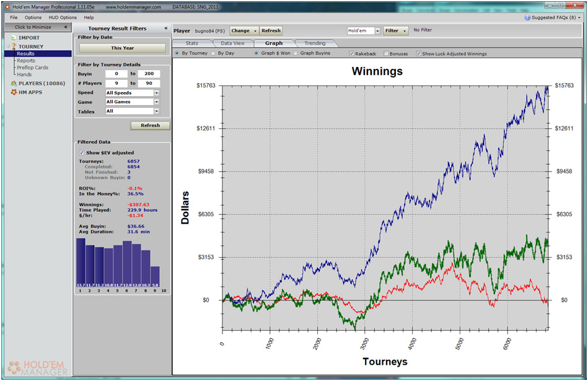Click the maximum # Players field
The width and height of the screenshot is (588, 381).
coord(149,83)
